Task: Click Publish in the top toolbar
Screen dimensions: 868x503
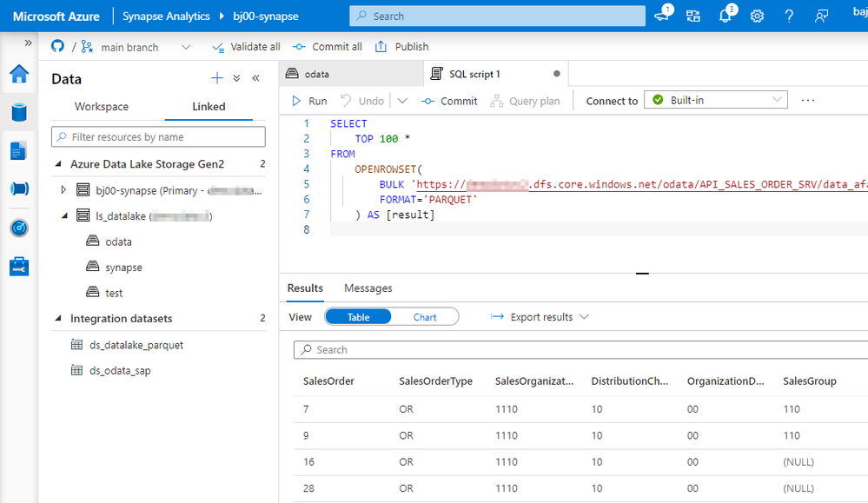Action: coord(402,47)
